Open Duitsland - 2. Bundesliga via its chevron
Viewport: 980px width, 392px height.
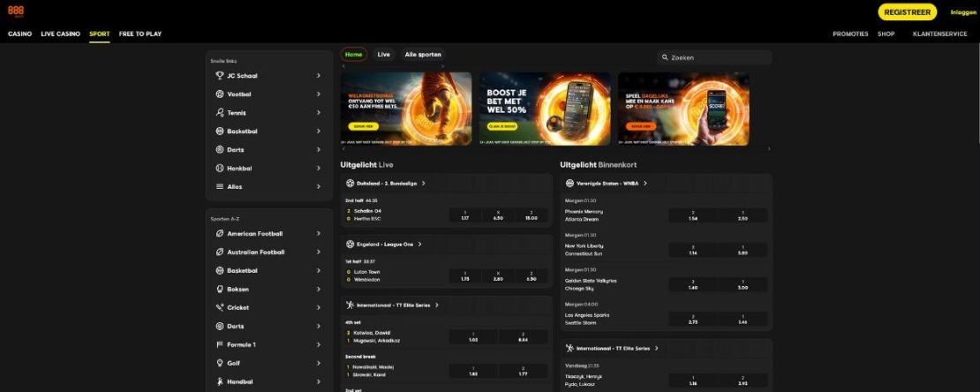(x=423, y=183)
